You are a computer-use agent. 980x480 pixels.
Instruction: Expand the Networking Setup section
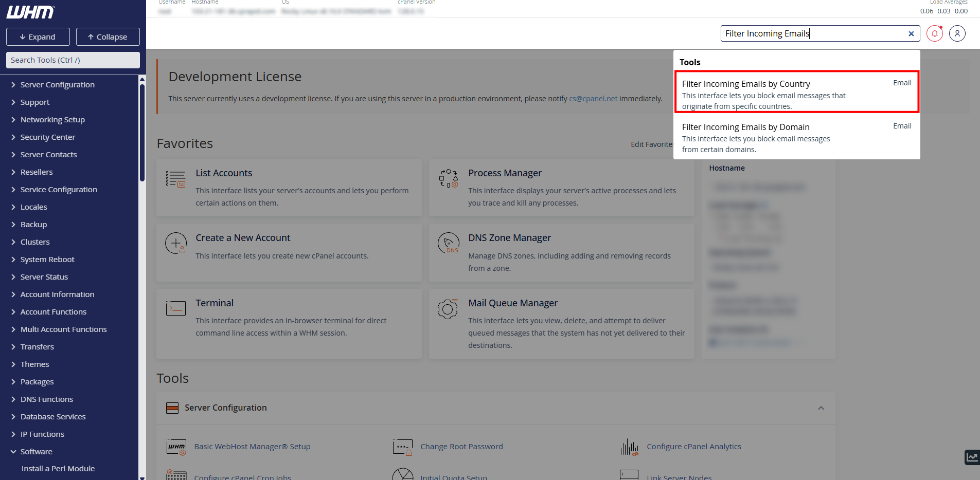52,120
